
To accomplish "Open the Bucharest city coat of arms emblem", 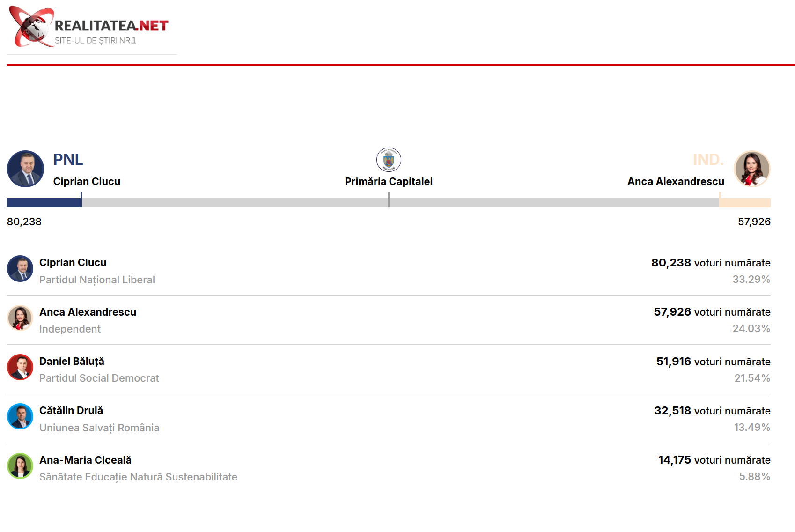I will [x=389, y=160].
